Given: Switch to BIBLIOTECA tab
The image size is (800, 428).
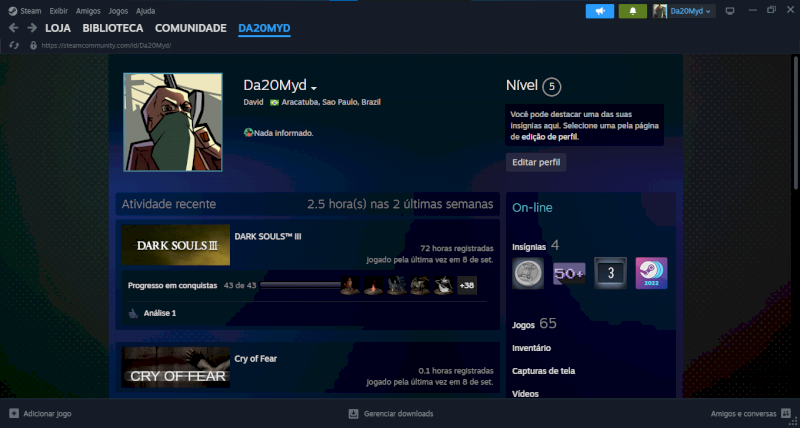Looking at the screenshot, I should click(x=113, y=29).
